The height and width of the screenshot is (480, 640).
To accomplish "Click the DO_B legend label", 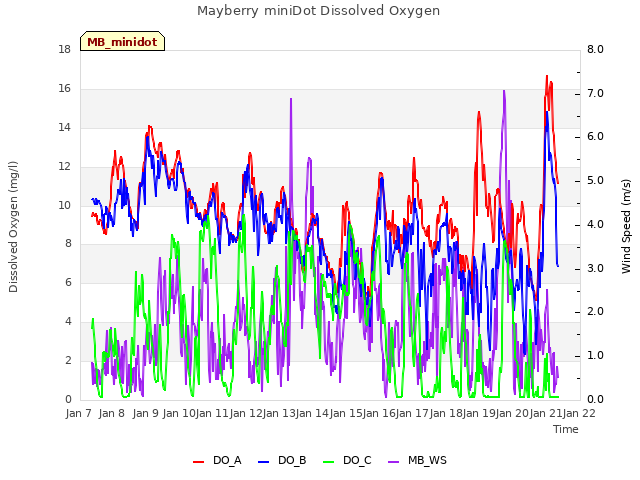I will [292, 461].
